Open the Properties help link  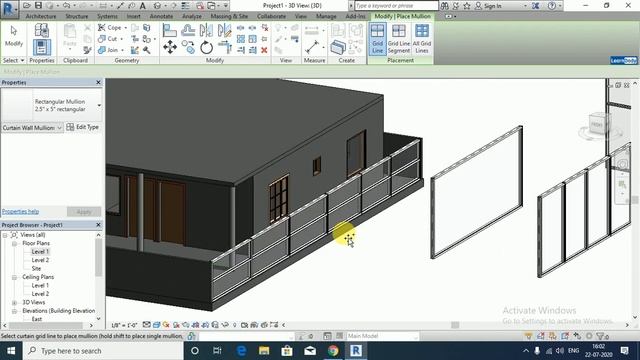[x=20, y=211]
